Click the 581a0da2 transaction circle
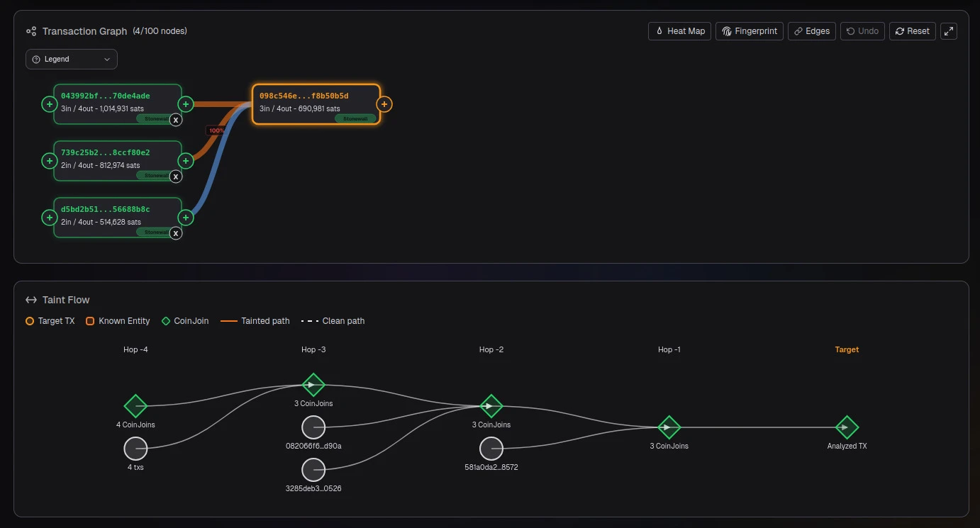The image size is (980, 528). 491,449
